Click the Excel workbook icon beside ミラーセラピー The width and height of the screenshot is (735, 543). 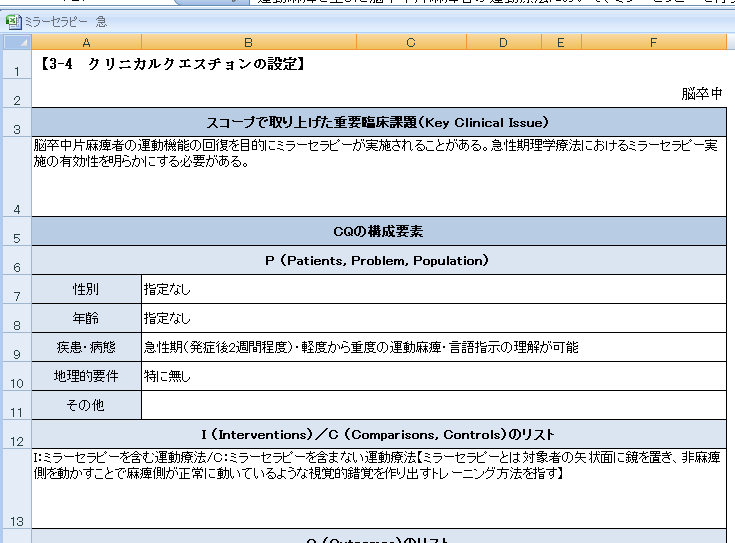coord(13,22)
